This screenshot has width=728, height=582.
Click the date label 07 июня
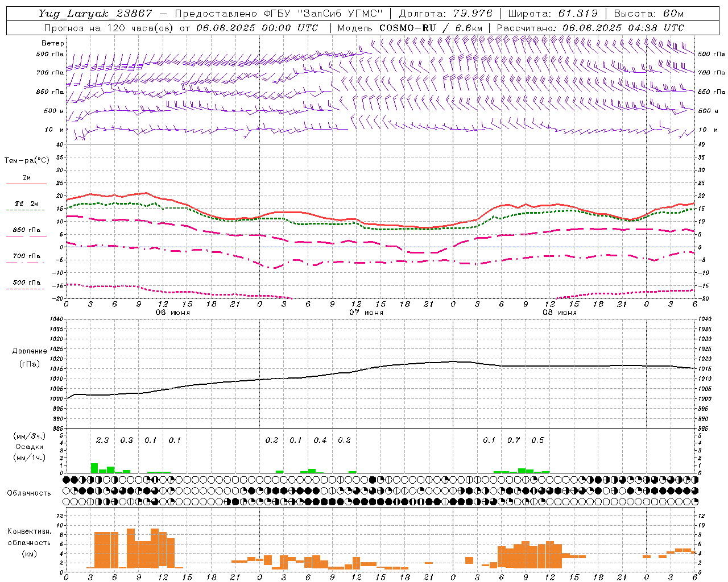366,313
